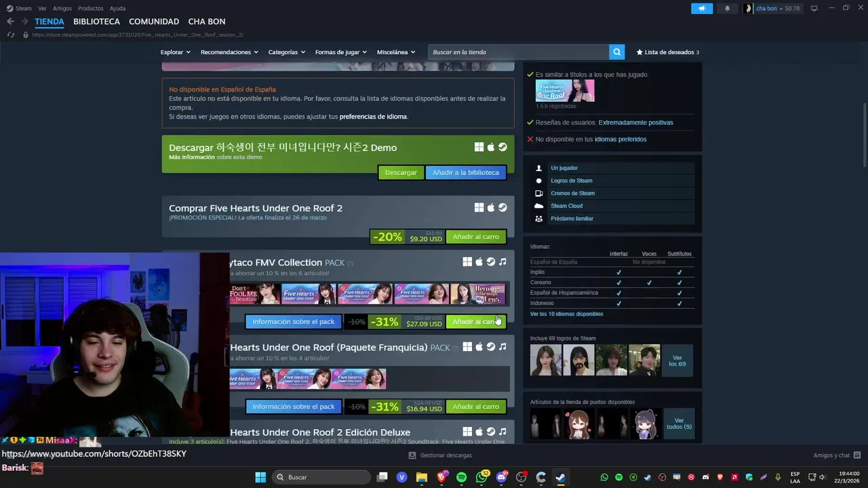The width and height of the screenshot is (868, 488).
Task: Click Apple icon on Comprar Five Hearts row
Action: click(x=491, y=207)
